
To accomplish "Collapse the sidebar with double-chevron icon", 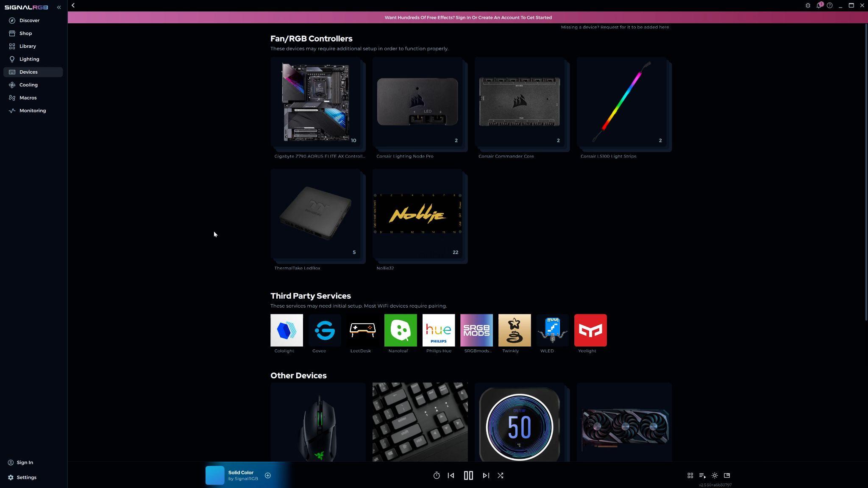I will point(59,7).
